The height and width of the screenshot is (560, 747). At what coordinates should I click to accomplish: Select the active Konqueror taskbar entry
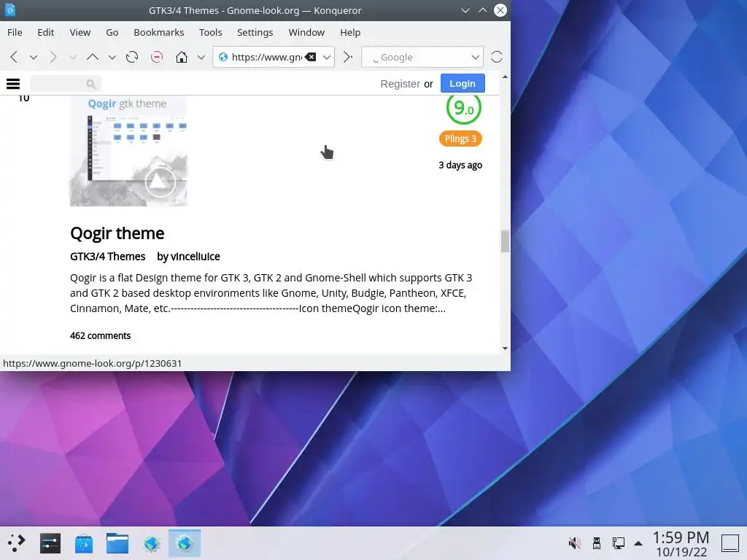[x=185, y=542]
